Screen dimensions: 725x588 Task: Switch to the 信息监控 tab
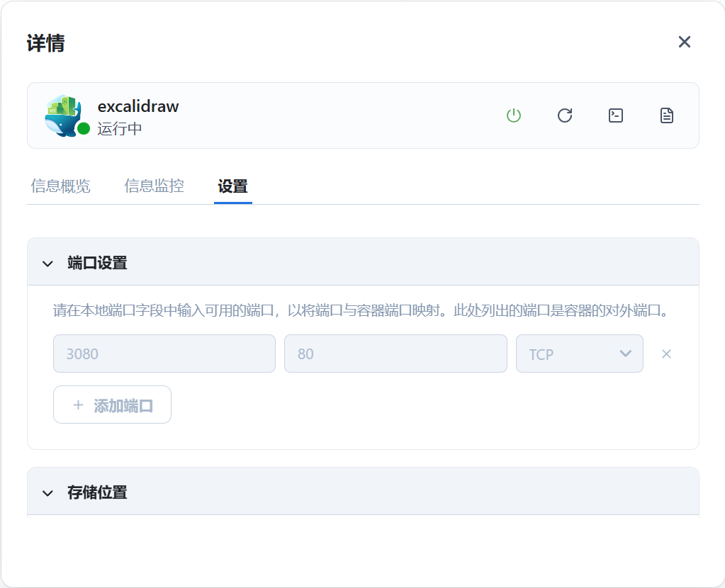tap(154, 186)
